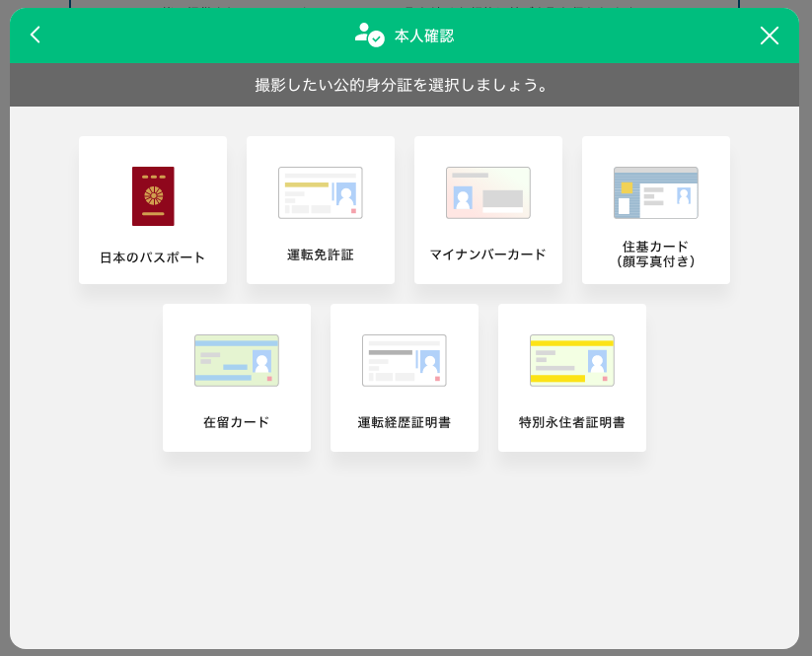The height and width of the screenshot is (656, 812).
Task: Click the 撮影したい公的身分証を選択しましょう instruction text
Action: click(x=402, y=85)
